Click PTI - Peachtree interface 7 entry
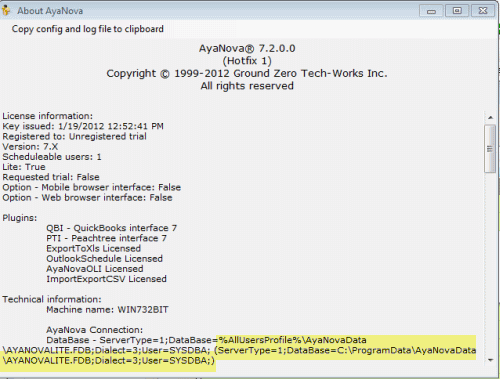Screen dimensions: 500x379 coord(106,238)
